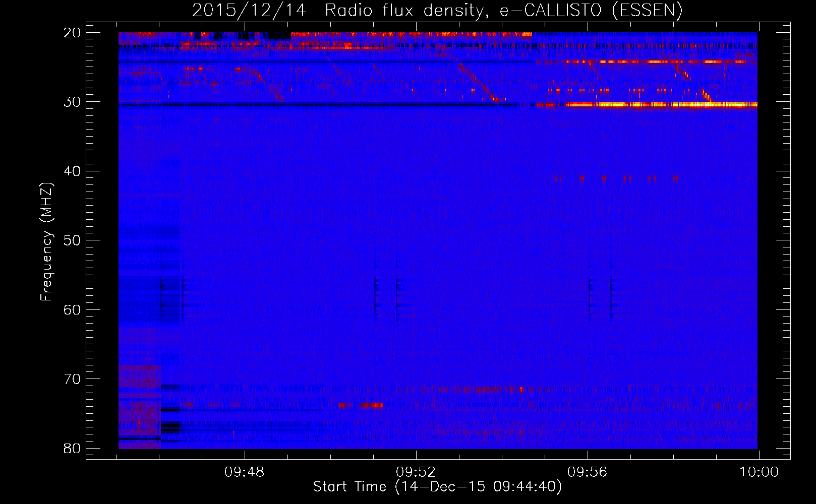This screenshot has height=504, width=816.
Task: Click the 30 MHz frequency tick label
Action: [x=73, y=102]
